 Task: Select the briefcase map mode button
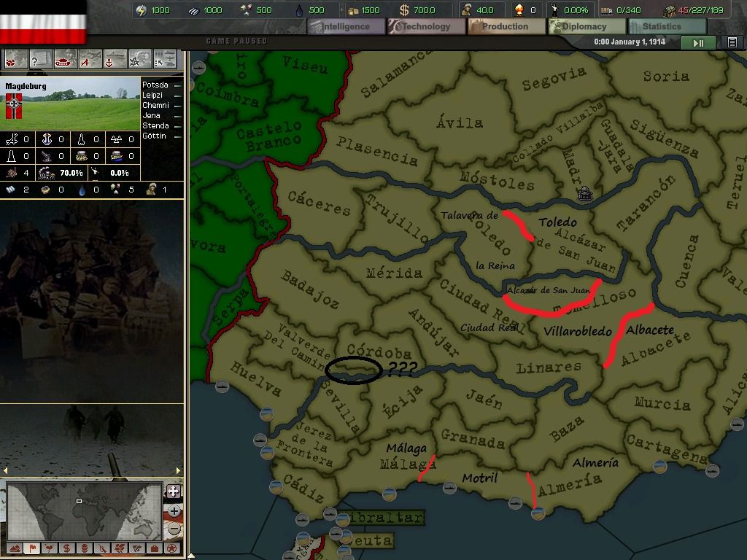click(x=155, y=548)
